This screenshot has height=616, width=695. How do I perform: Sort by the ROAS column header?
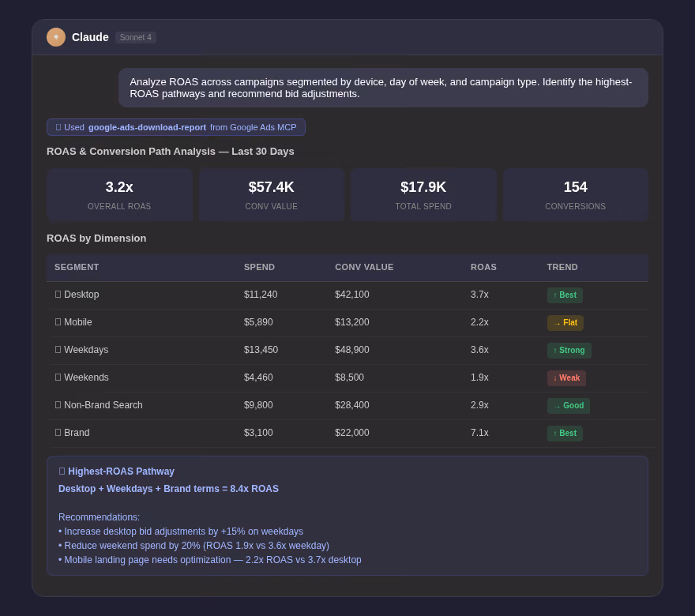coord(483,267)
